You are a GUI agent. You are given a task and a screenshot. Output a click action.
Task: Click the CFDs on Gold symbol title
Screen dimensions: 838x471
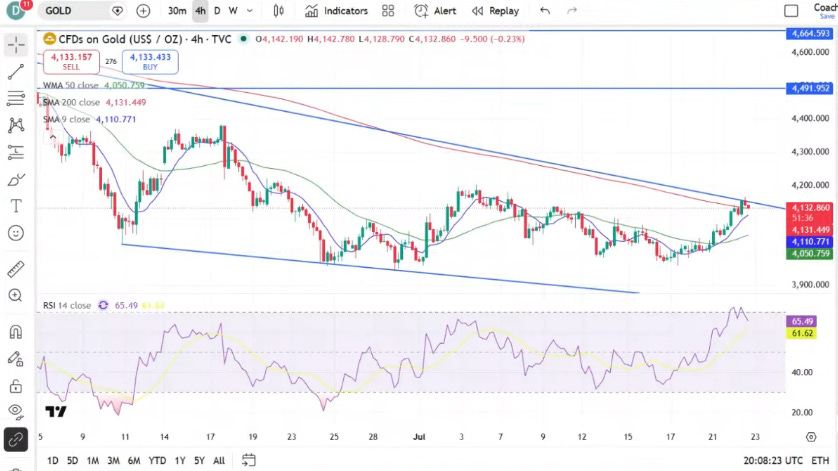pos(144,39)
